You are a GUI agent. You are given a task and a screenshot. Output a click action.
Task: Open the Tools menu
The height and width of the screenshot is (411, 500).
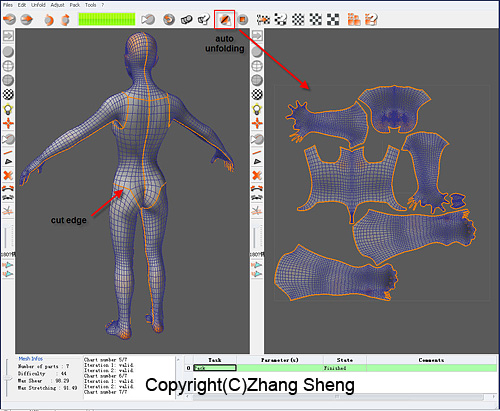click(x=90, y=5)
